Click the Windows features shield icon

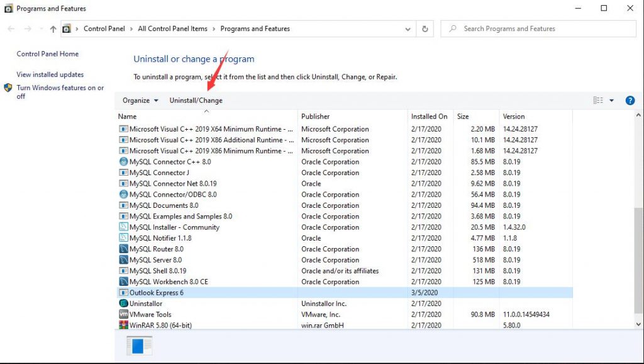tap(8, 88)
